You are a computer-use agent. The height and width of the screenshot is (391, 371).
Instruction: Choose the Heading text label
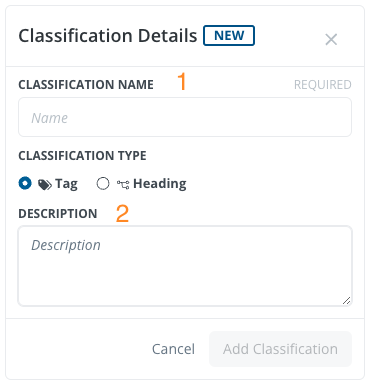160,183
